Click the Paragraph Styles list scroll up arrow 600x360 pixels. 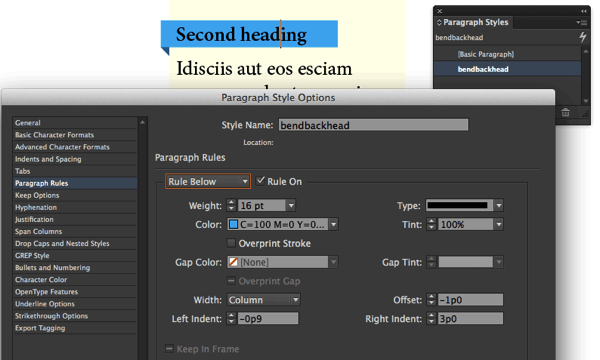point(585,51)
